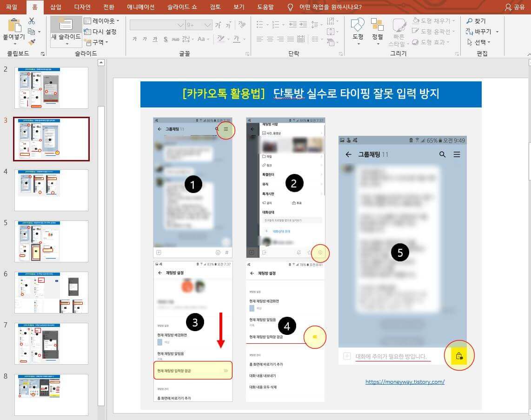Open the font name combo box
This screenshot has width=531, height=420.
click(157, 25)
